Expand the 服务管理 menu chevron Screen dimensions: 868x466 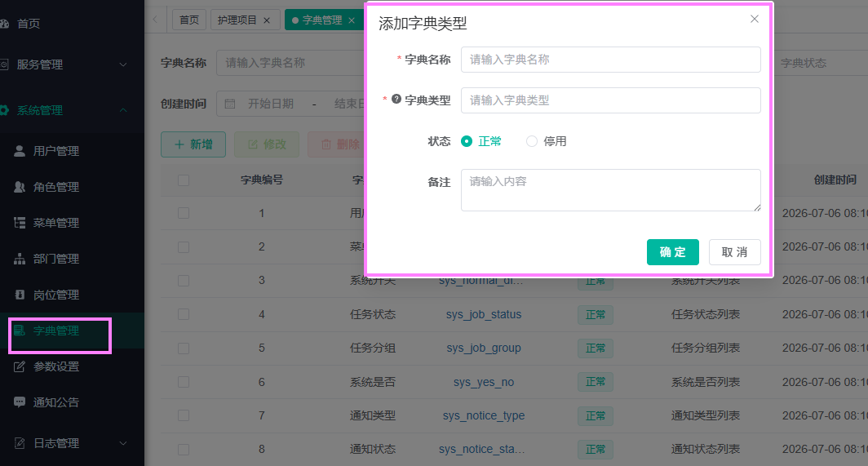point(123,64)
